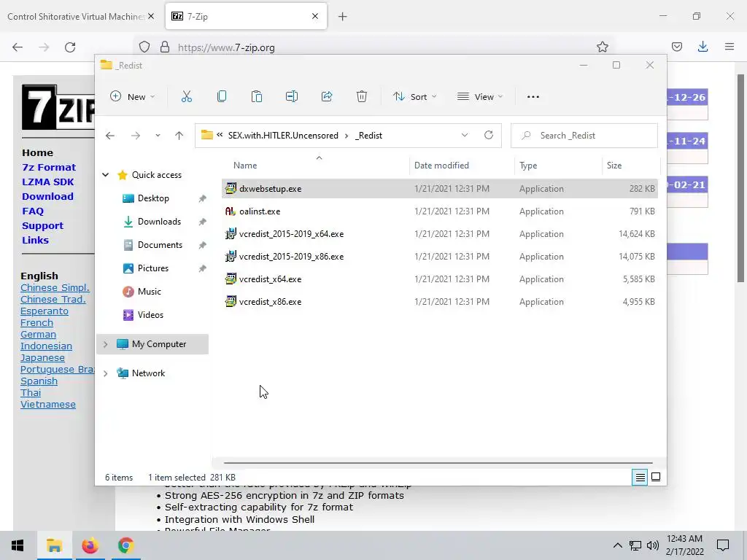Select Desktop in Quick access
This screenshot has height=560, width=747.
[x=153, y=198]
